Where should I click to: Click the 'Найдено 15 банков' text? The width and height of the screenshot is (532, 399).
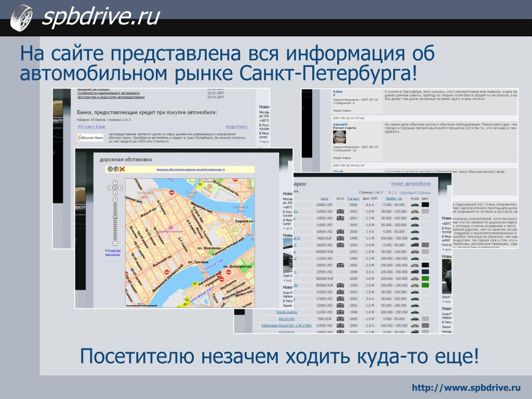point(91,120)
